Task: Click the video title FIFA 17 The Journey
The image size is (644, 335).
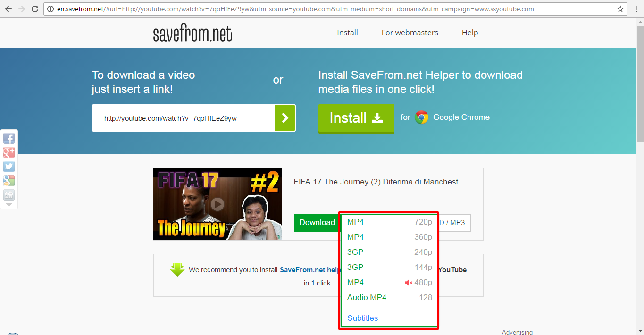Action: point(379,182)
